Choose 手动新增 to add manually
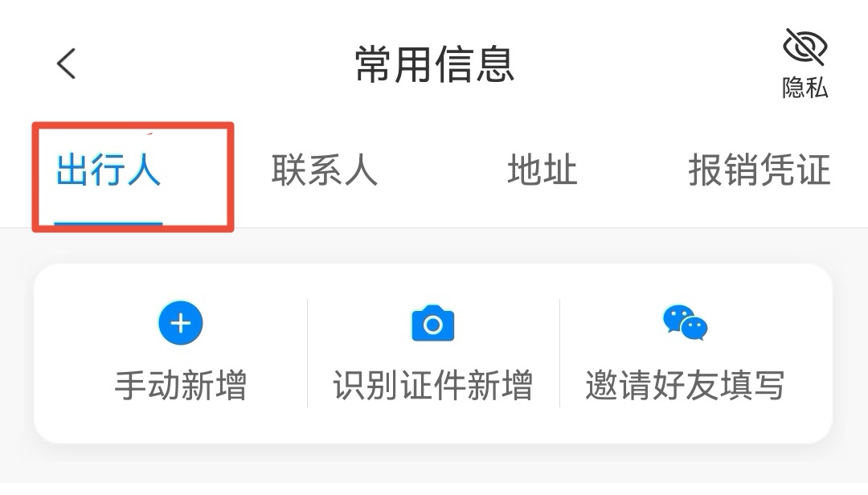The width and height of the screenshot is (868, 495). pyautogui.click(x=181, y=386)
